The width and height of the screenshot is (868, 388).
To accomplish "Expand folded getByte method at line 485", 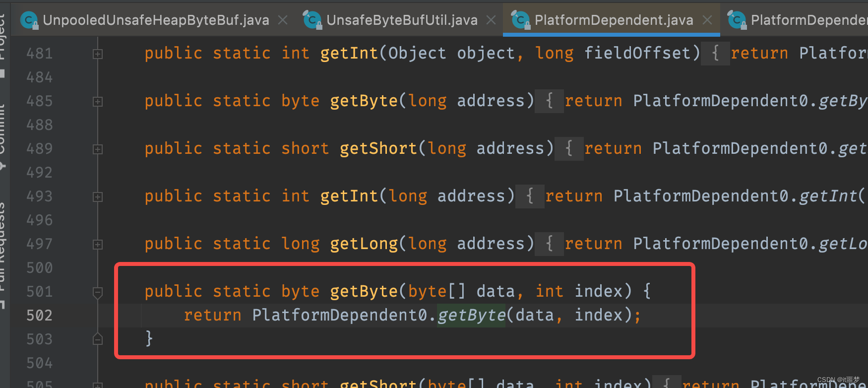I will [x=98, y=101].
